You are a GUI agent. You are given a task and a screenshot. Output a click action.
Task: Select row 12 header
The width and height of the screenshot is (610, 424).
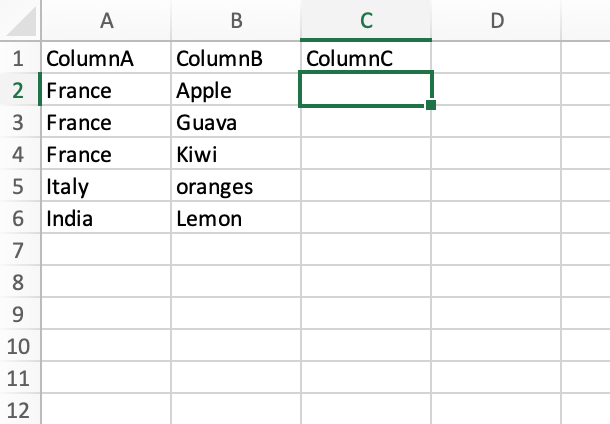[x=19, y=410]
